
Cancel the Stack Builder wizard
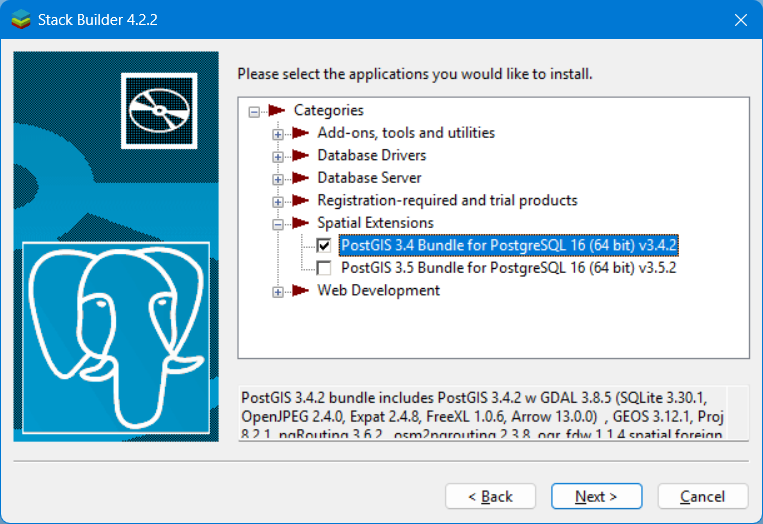[703, 496]
